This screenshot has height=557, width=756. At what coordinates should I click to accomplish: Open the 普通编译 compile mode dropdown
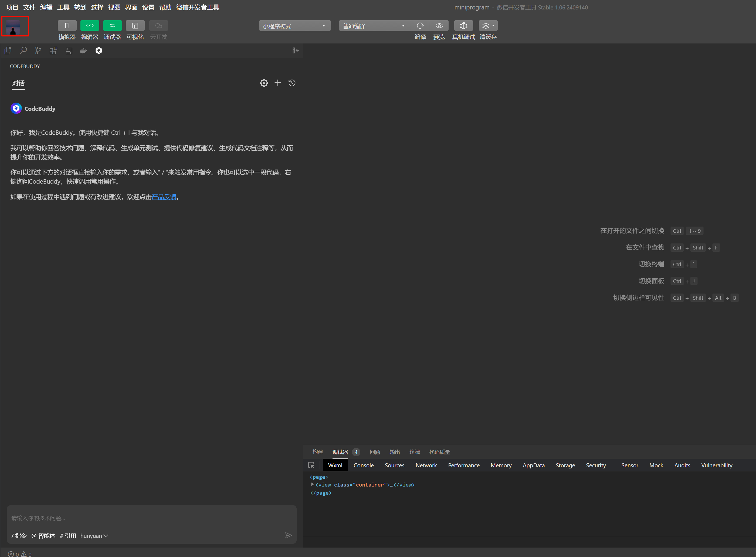pyautogui.click(x=374, y=26)
